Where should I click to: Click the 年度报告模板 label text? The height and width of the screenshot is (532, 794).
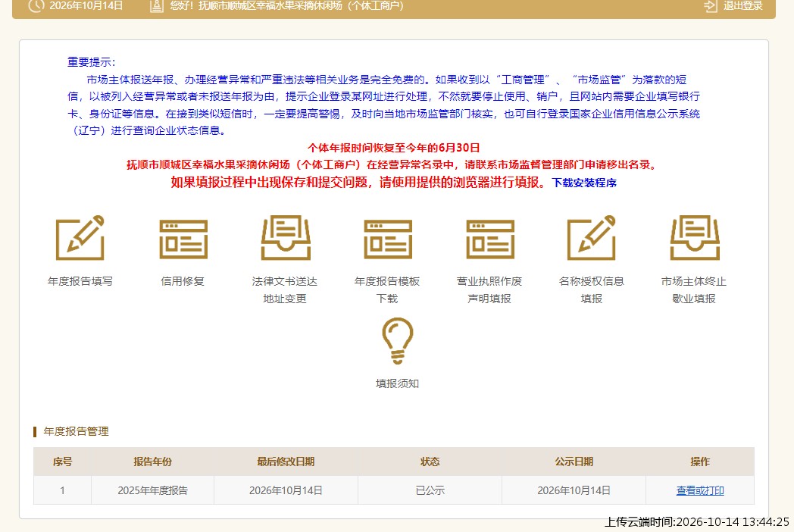[x=387, y=281]
